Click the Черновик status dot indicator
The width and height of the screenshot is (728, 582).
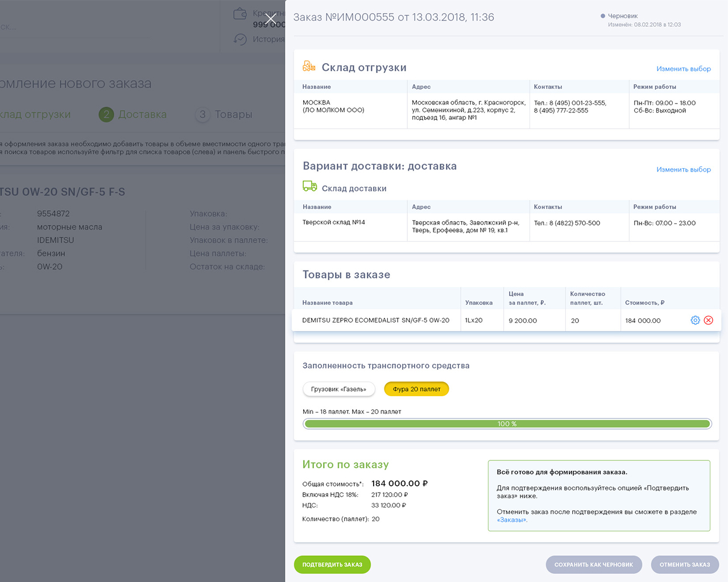(603, 16)
